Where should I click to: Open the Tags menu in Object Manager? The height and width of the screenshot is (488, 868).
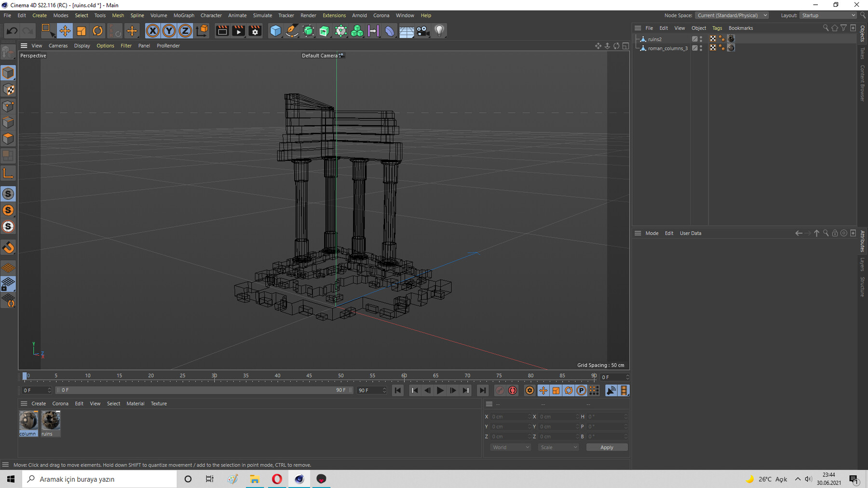(717, 28)
